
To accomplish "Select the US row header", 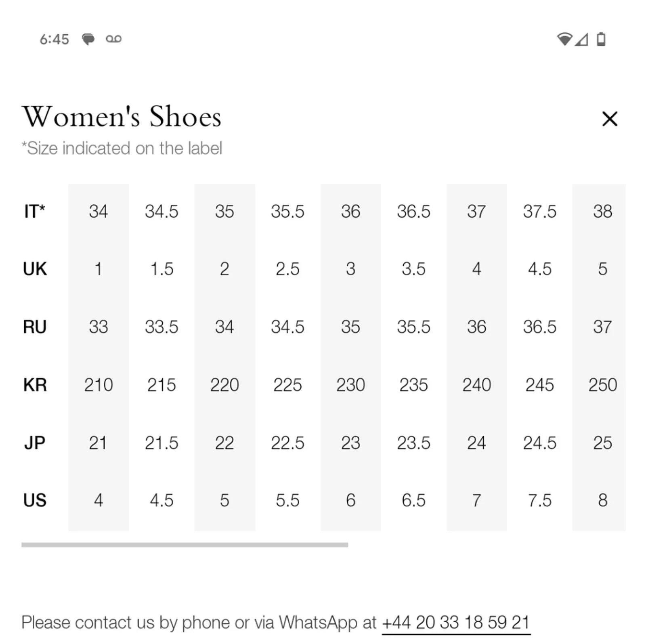I will (x=35, y=500).
